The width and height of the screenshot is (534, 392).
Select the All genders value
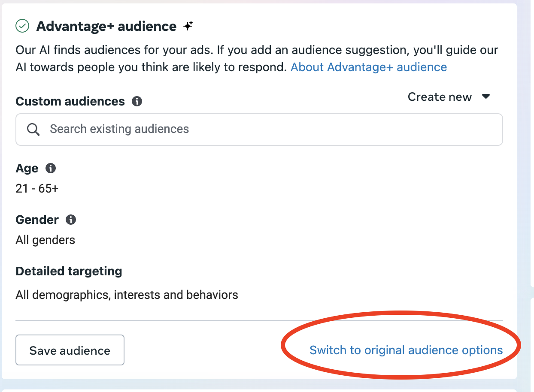[x=45, y=240]
